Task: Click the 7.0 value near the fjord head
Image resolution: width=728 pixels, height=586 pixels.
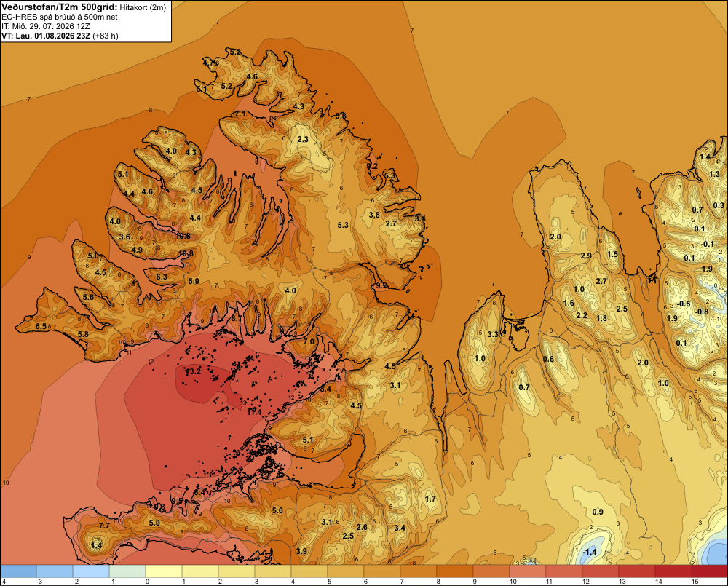Action: [x=309, y=341]
